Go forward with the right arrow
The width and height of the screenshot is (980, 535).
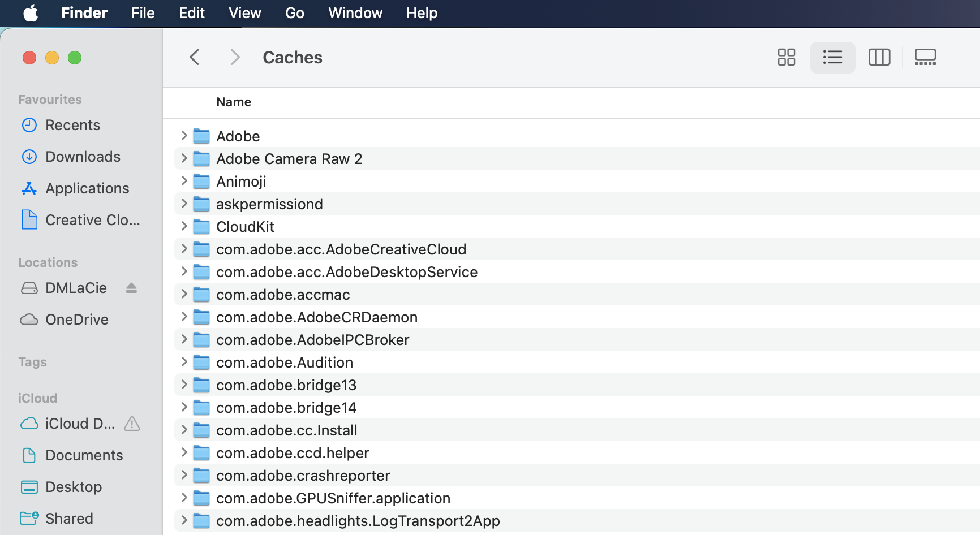[235, 57]
